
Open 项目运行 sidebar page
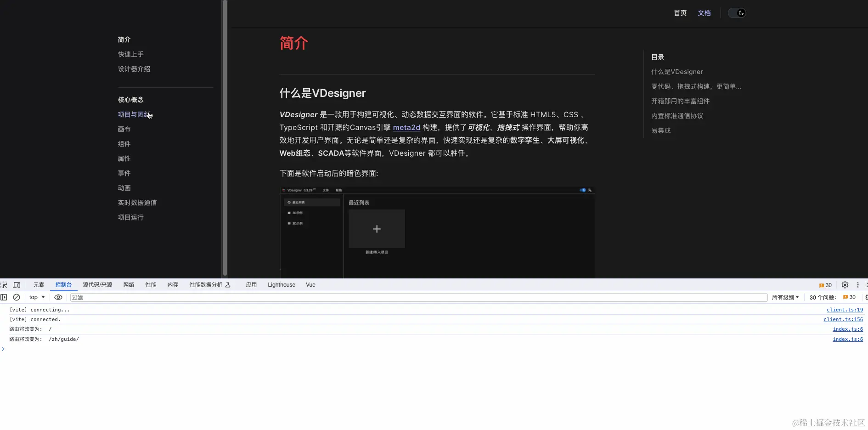point(130,217)
